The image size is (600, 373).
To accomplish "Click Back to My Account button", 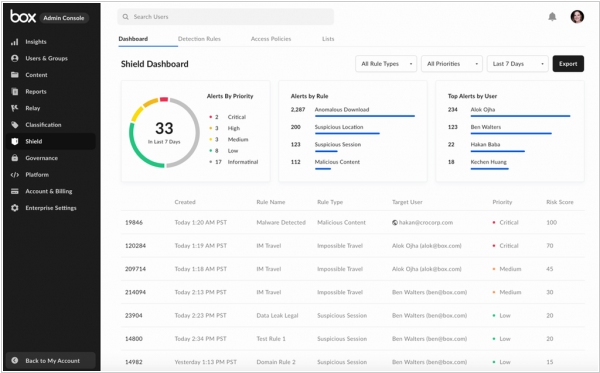I will click(x=51, y=360).
